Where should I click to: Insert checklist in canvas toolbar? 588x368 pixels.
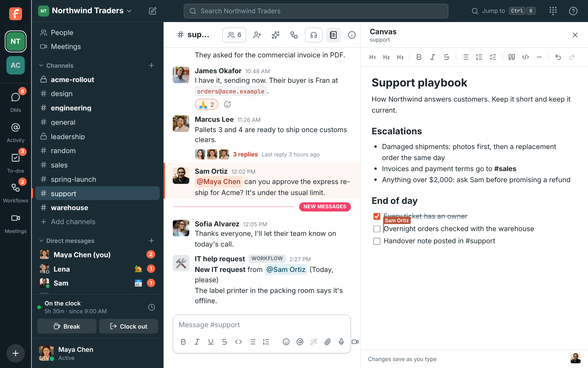[493, 57]
